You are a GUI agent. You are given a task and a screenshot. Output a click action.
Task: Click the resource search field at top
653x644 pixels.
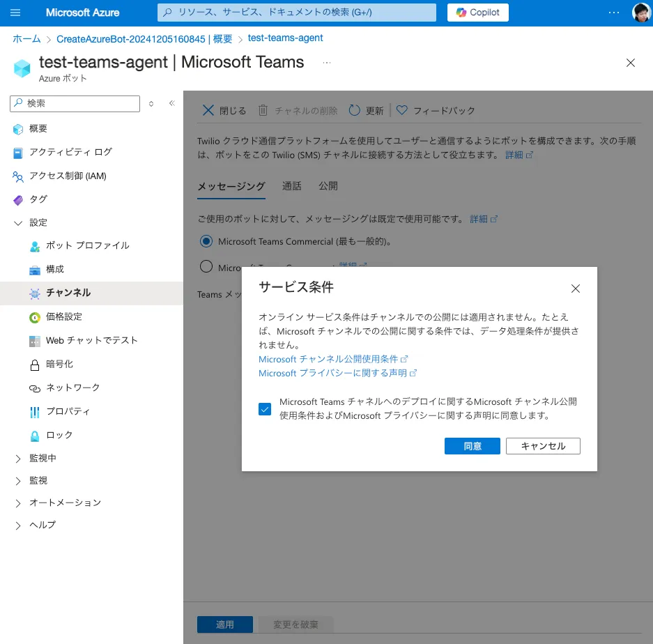tap(296, 13)
